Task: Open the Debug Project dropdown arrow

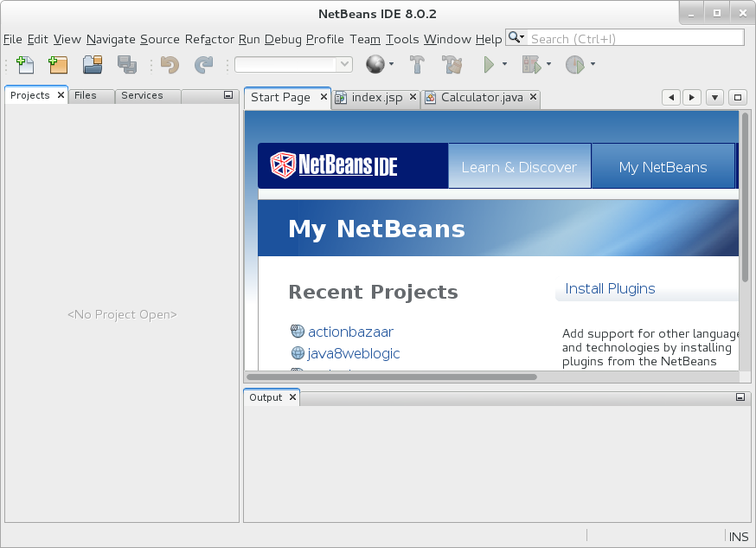Action: coord(548,64)
